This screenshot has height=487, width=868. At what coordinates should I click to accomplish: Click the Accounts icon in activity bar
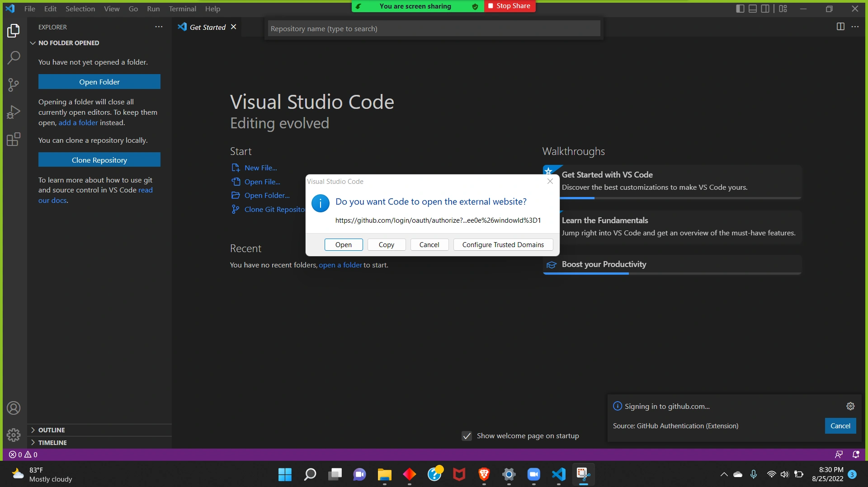pos(14,408)
